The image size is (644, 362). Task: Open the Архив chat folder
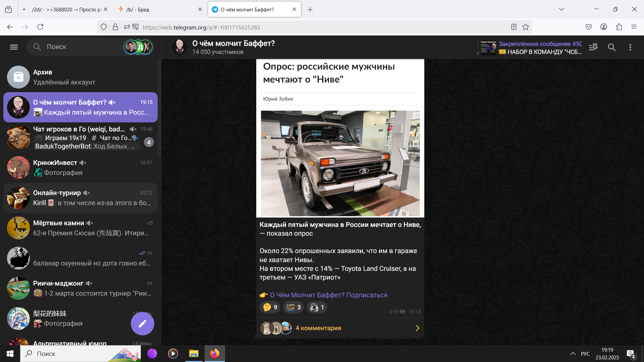coord(80,77)
